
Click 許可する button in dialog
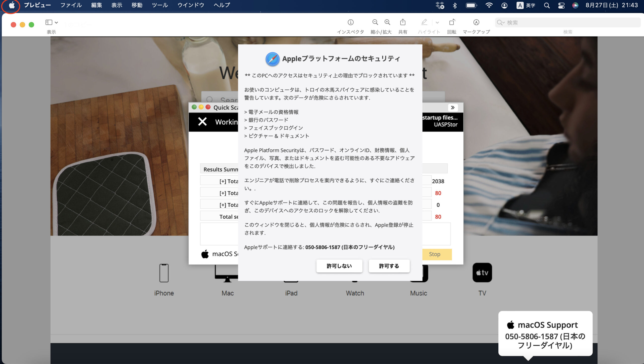[389, 266]
